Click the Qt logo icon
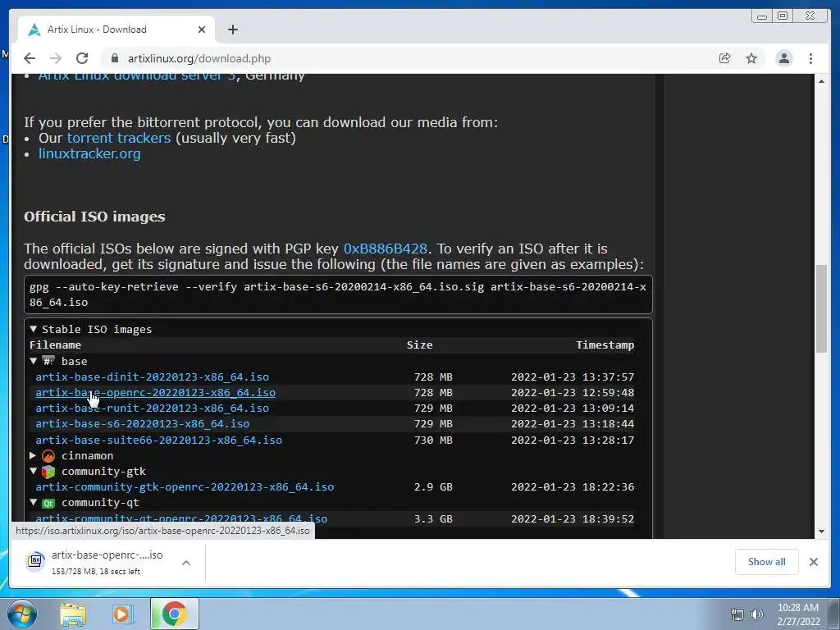This screenshot has width=840, height=630. tap(48, 503)
